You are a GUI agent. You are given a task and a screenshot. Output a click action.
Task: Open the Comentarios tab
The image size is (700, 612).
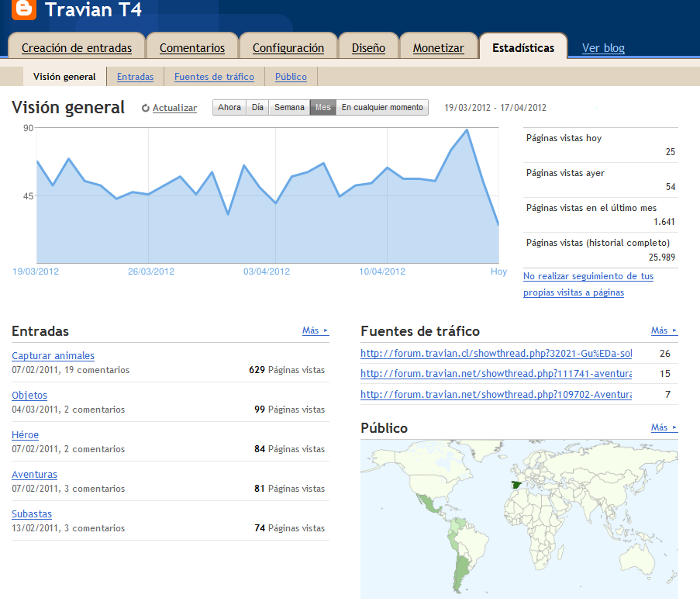pyautogui.click(x=192, y=48)
